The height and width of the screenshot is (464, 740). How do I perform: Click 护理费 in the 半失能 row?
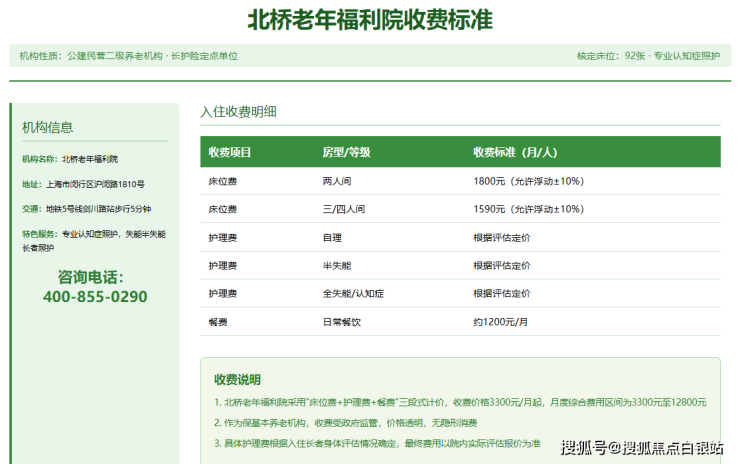223,266
